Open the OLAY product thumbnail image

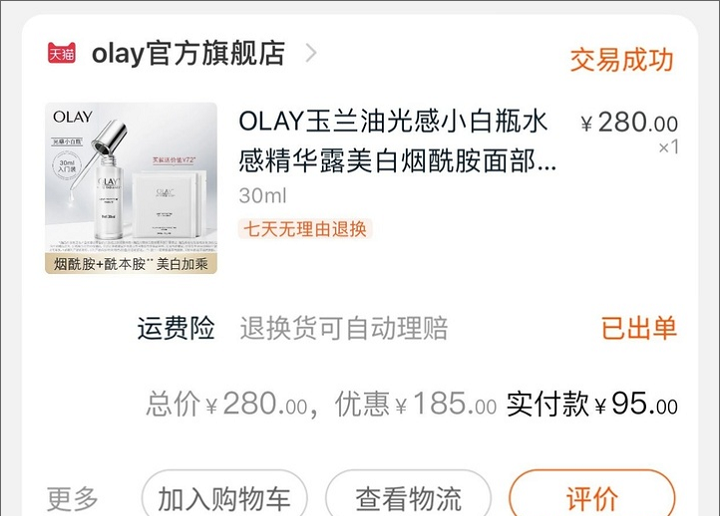tap(131, 188)
